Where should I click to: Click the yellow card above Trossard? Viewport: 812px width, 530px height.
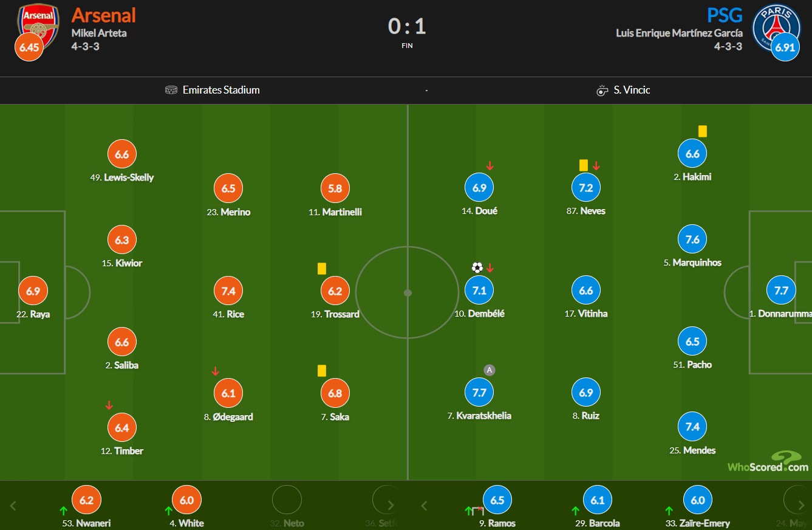322,268
